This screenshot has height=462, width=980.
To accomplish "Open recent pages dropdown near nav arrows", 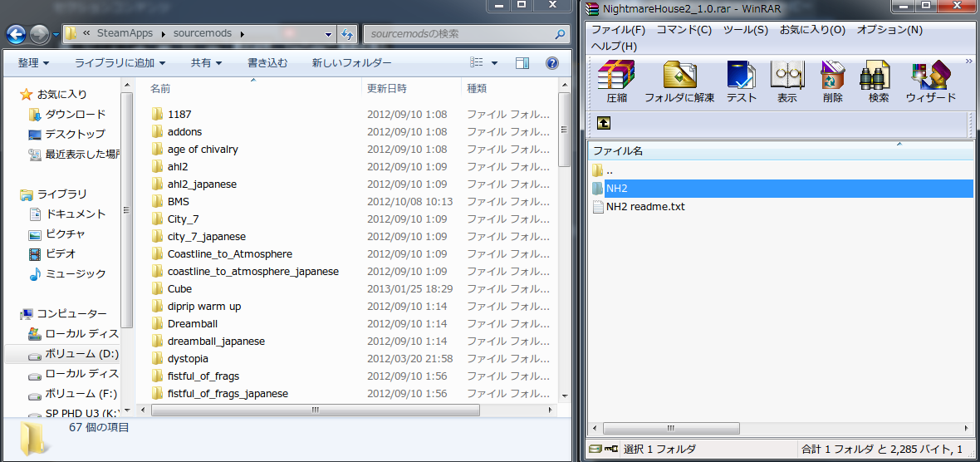I will [55, 34].
